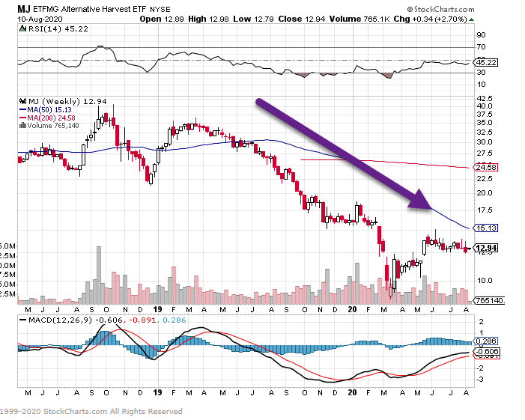The width and height of the screenshot is (525, 420).
Task: Click the red -0.891 MACD signal value
Action: [142, 320]
